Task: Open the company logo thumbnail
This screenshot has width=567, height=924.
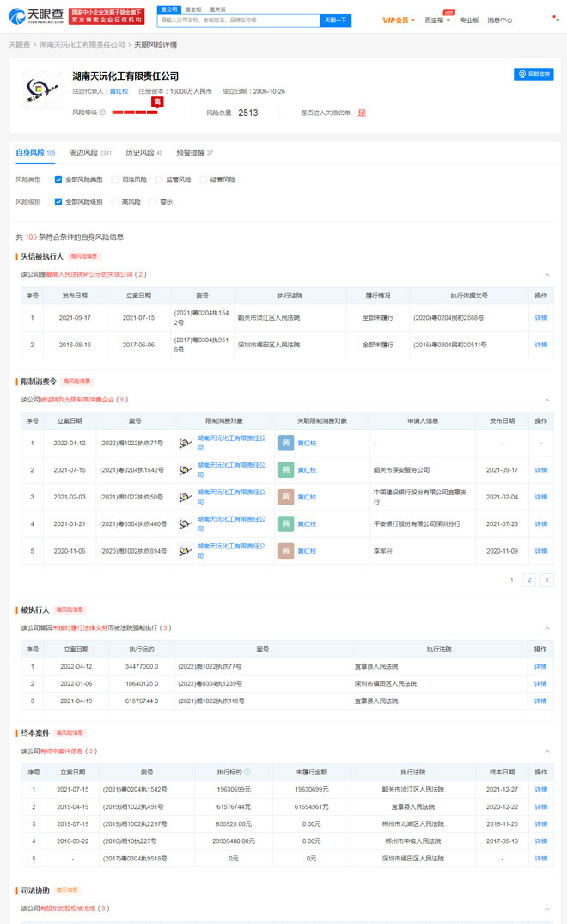Action: tap(42, 89)
